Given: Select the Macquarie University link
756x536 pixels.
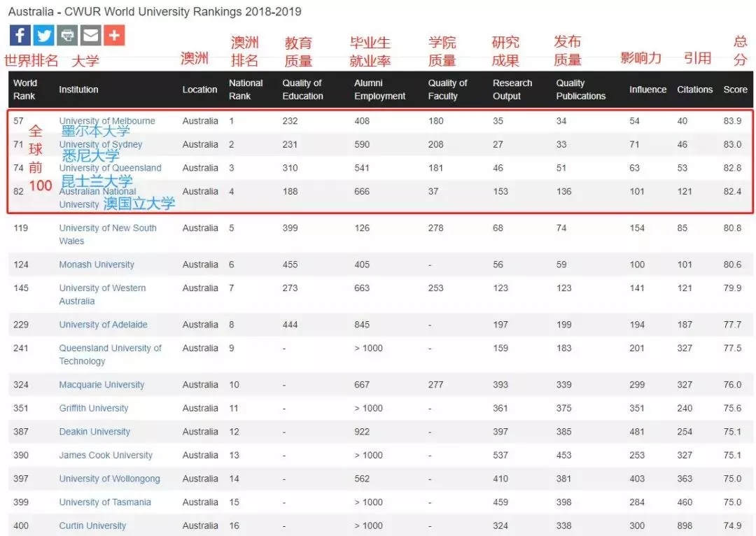Looking at the screenshot, I should click(101, 385).
